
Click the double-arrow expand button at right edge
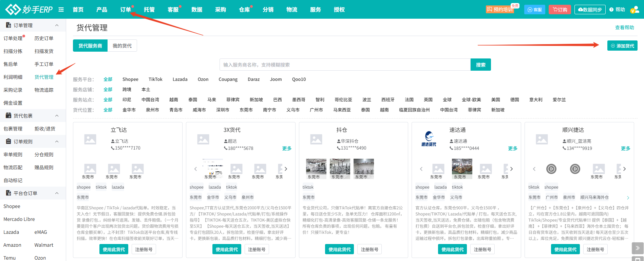[638, 248]
